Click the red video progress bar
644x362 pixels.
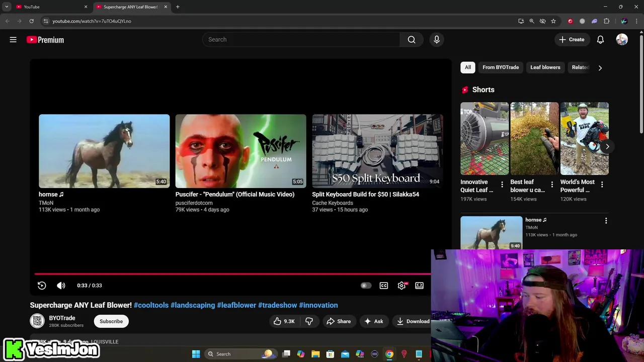coord(232,274)
